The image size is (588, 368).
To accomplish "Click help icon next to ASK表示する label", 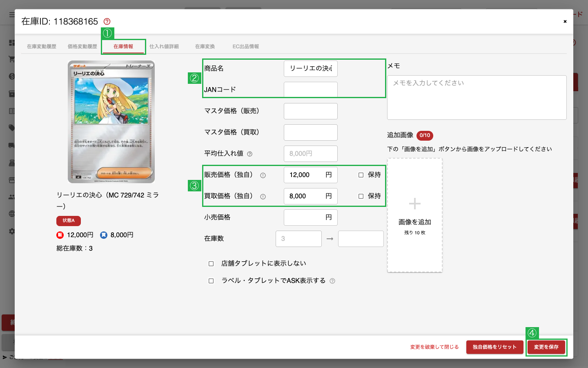I will (332, 281).
